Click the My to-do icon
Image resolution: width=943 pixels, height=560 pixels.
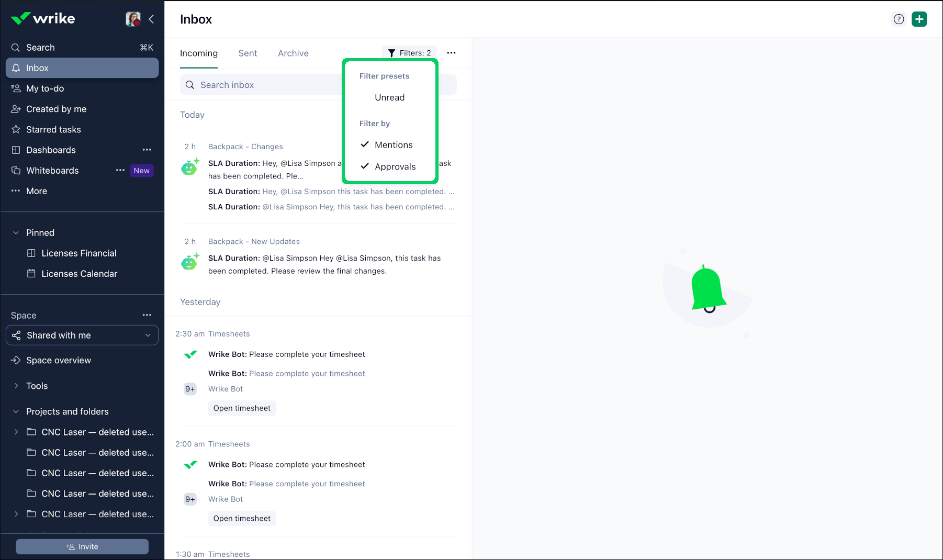16,88
